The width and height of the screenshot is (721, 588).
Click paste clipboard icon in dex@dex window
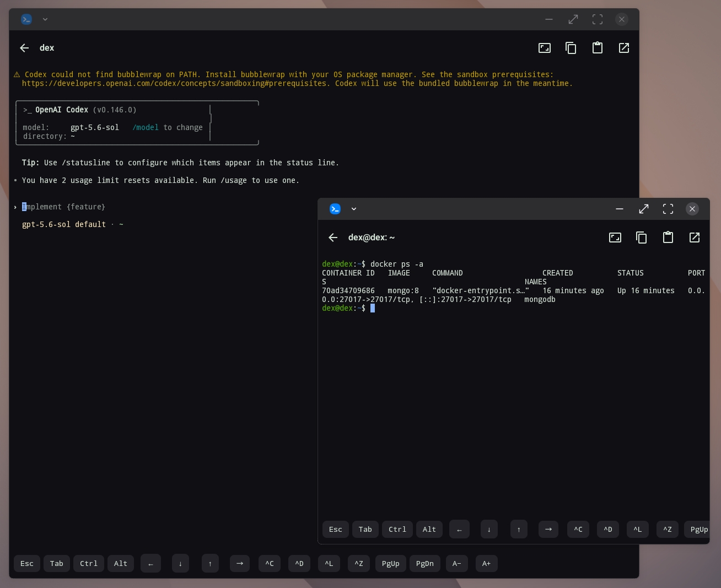pyautogui.click(x=668, y=238)
